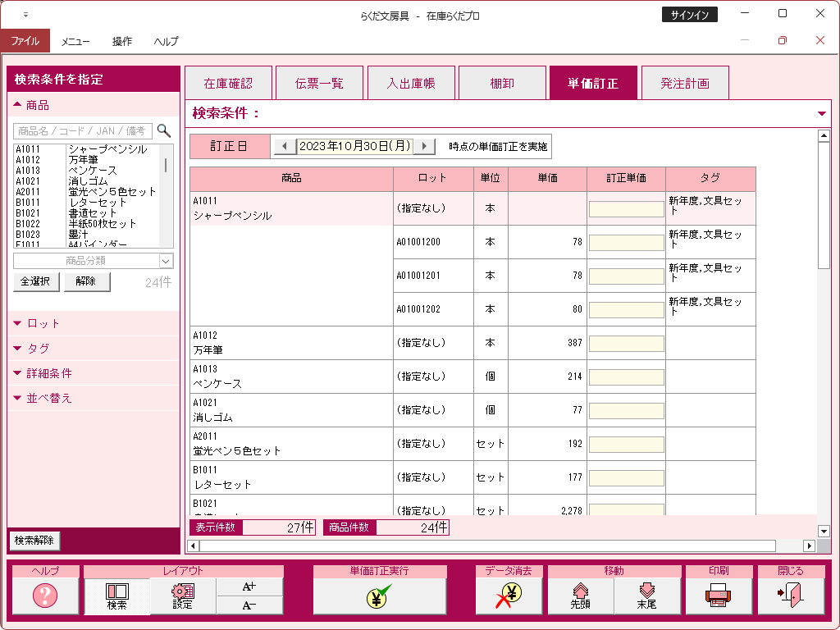Expand the 並べ替え section
The width and height of the screenshot is (840, 630).
point(17,398)
